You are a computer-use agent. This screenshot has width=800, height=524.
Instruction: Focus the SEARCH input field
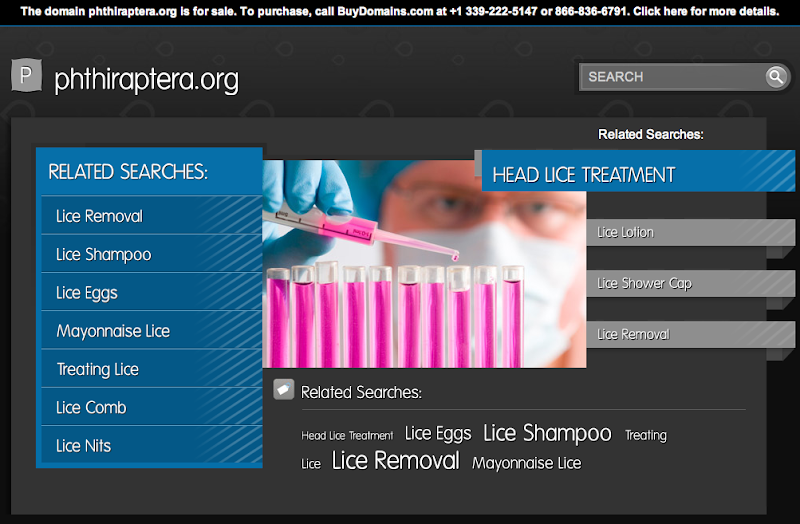tap(672, 77)
